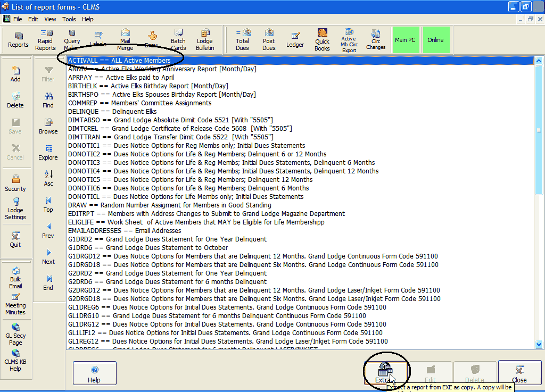
Task: Launch the Query Maker tool
Action: coord(72,40)
